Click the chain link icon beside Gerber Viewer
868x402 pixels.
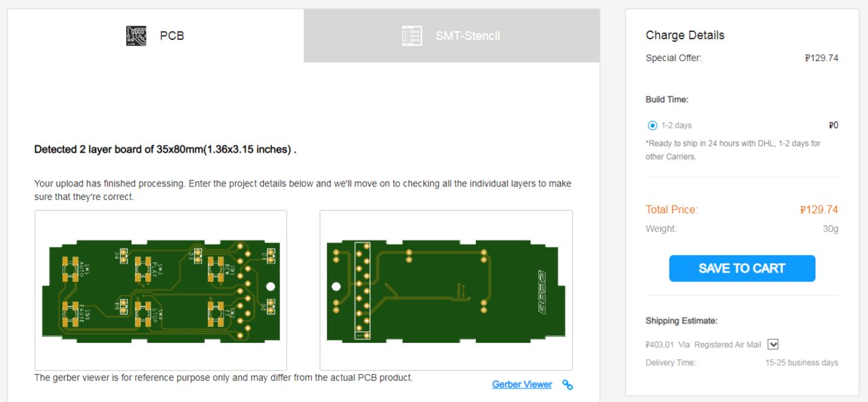click(x=568, y=385)
